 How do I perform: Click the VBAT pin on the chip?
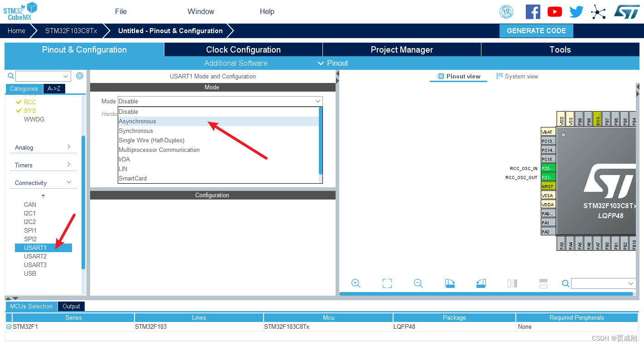click(548, 132)
